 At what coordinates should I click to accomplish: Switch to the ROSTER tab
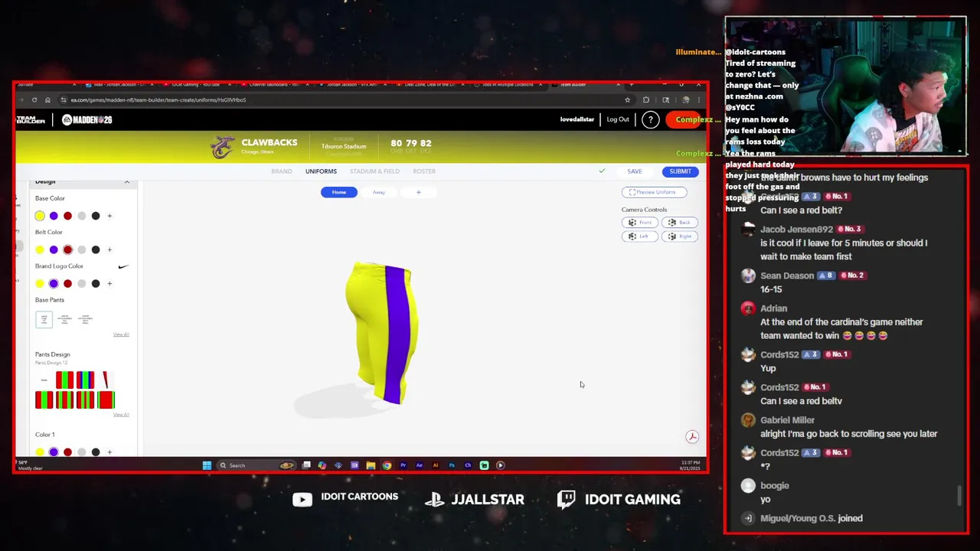click(424, 171)
